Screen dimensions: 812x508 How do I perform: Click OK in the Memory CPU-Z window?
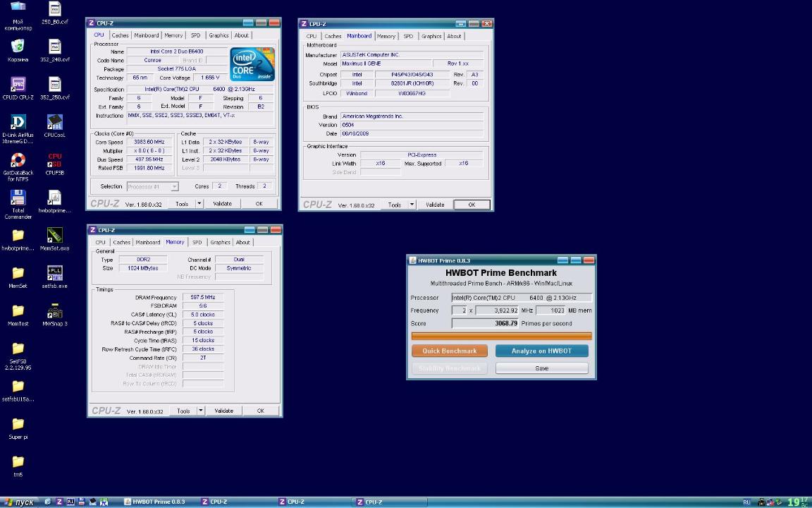pyautogui.click(x=261, y=411)
